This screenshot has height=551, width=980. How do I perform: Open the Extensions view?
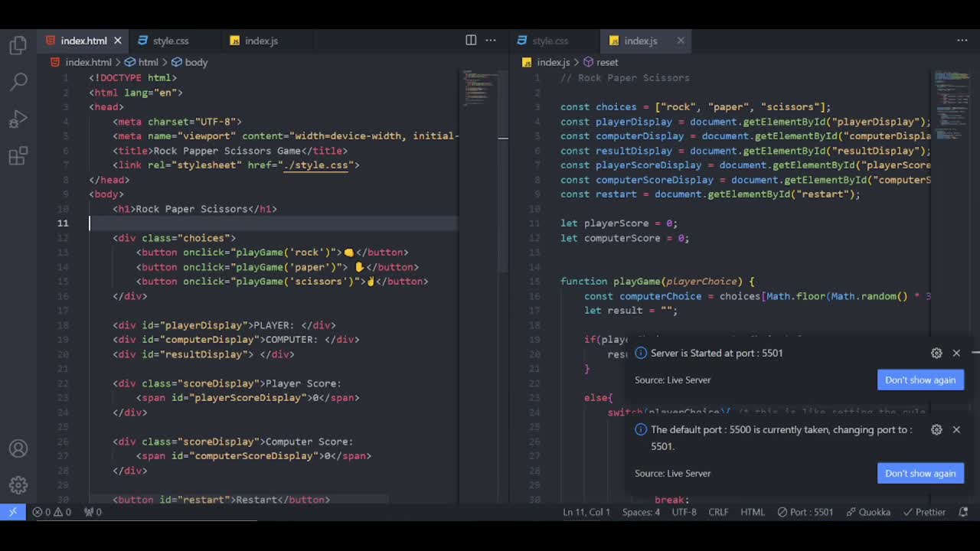(x=18, y=157)
